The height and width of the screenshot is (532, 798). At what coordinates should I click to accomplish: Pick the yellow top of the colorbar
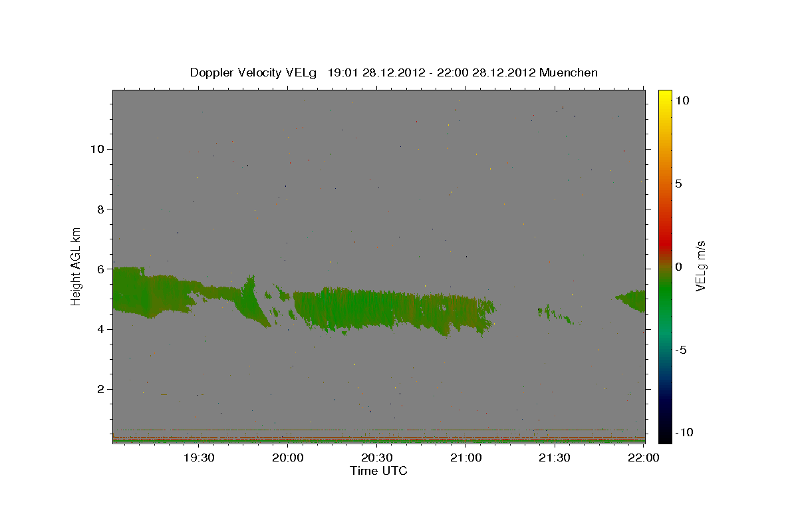pyautogui.click(x=665, y=96)
